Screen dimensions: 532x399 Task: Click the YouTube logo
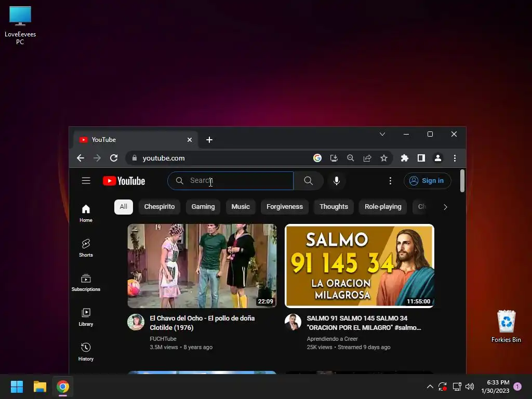tap(124, 181)
